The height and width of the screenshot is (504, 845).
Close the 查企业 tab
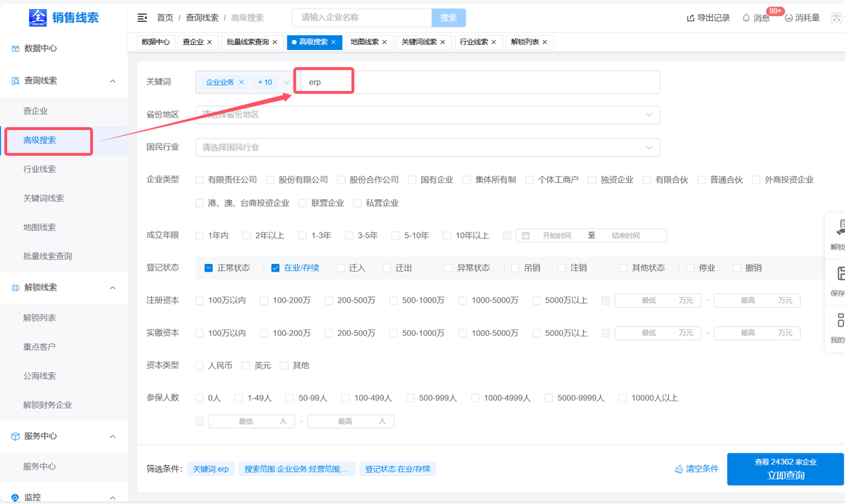[x=209, y=42]
